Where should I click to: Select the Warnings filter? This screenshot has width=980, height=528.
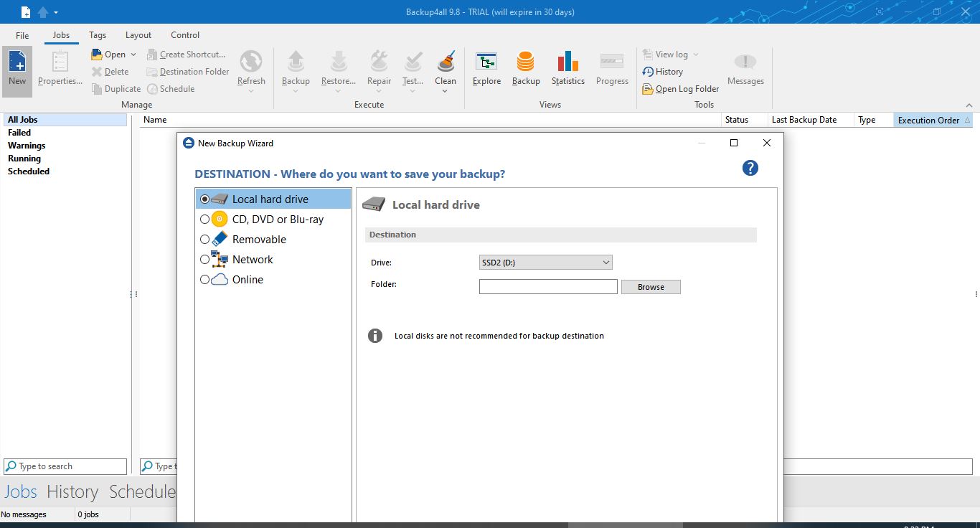(x=27, y=146)
